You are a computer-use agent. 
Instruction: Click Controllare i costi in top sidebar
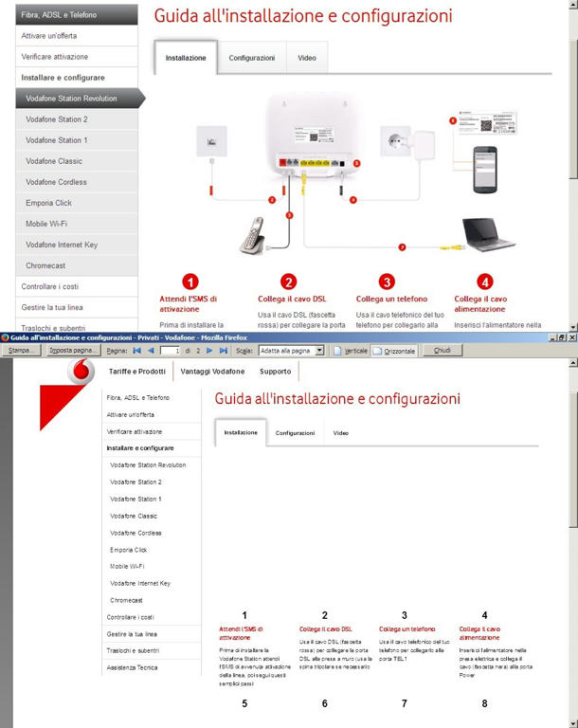77,286
